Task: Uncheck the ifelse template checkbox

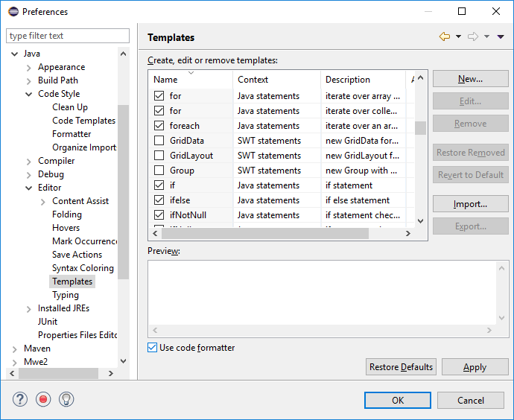Action: [x=159, y=200]
